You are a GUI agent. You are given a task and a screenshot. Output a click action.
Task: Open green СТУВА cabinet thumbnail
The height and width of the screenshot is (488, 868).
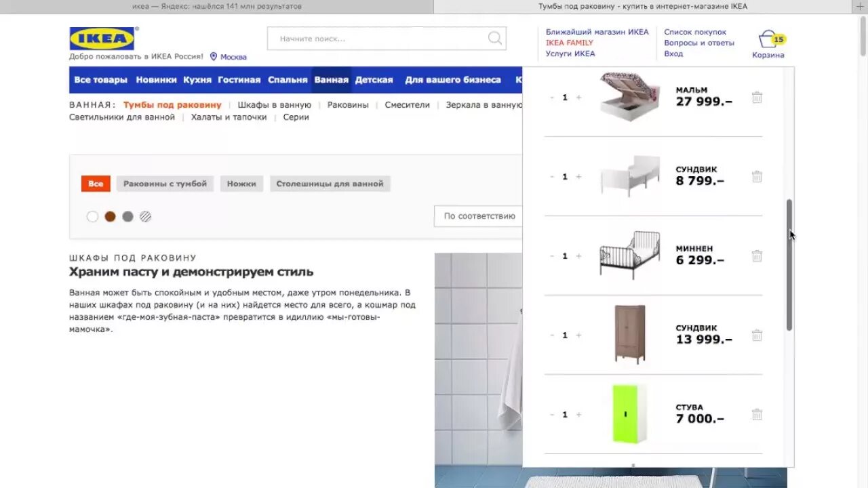(630, 413)
